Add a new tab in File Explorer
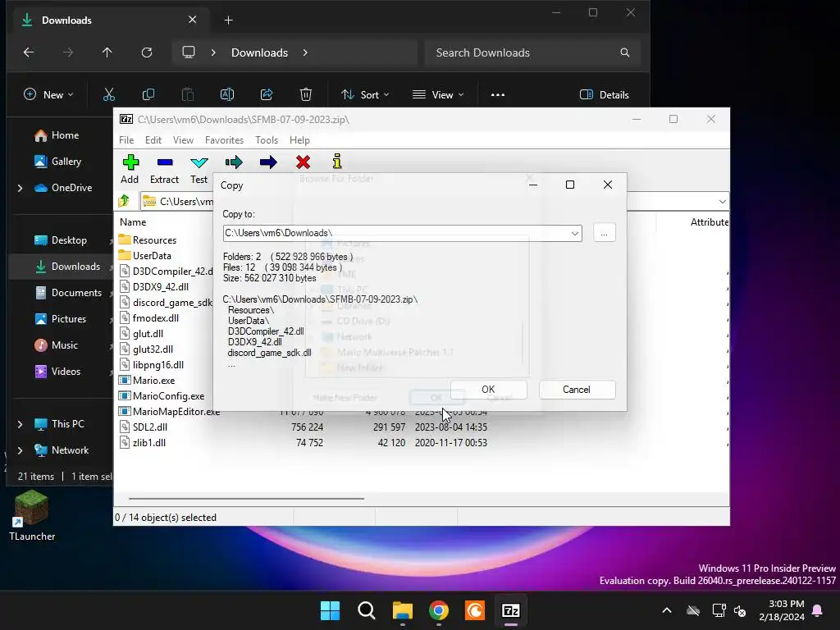Screen dimensions: 840x630 pyautogui.click(x=228, y=21)
